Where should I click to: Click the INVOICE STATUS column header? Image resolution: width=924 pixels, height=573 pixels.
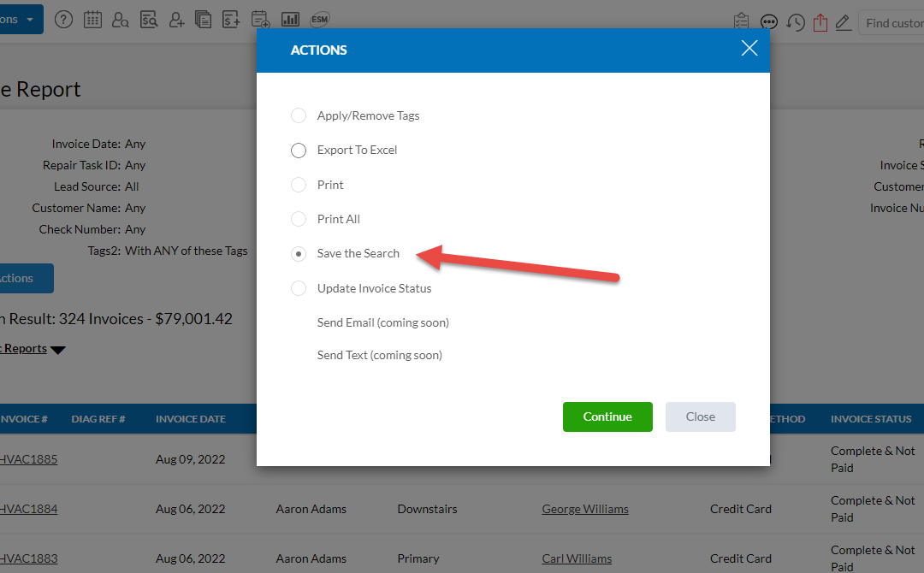(x=871, y=418)
